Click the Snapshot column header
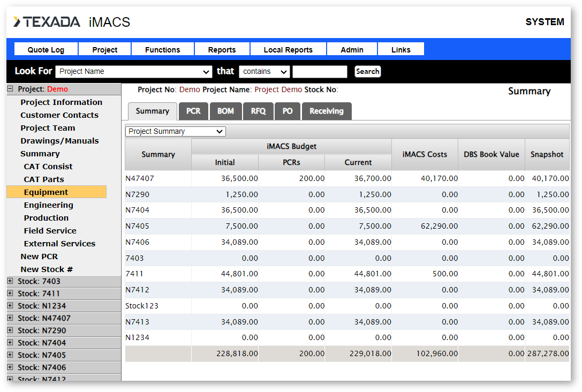This screenshot has width=582, height=392. pos(547,154)
